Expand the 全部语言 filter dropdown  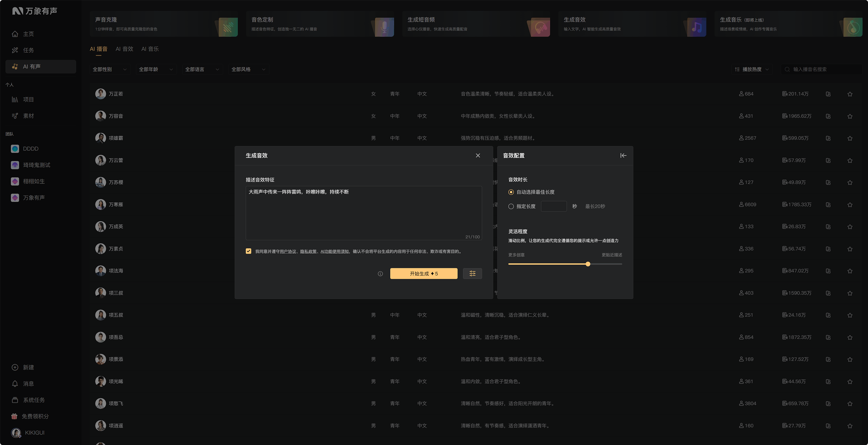coord(202,69)
